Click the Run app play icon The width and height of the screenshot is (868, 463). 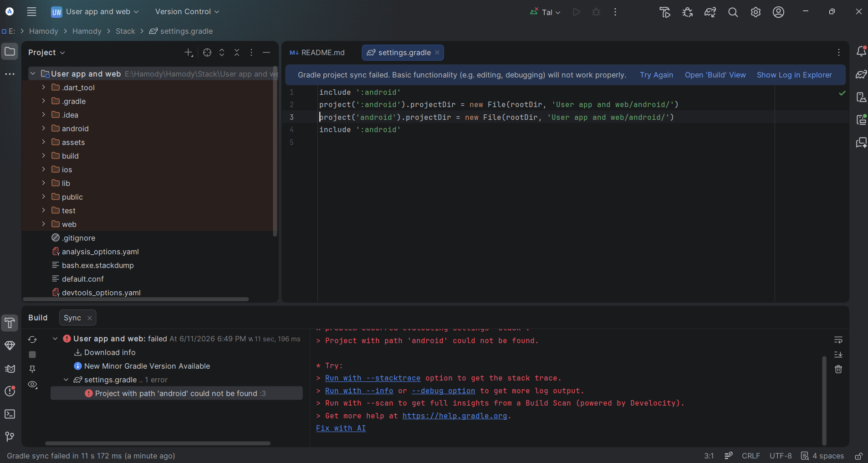577,12
